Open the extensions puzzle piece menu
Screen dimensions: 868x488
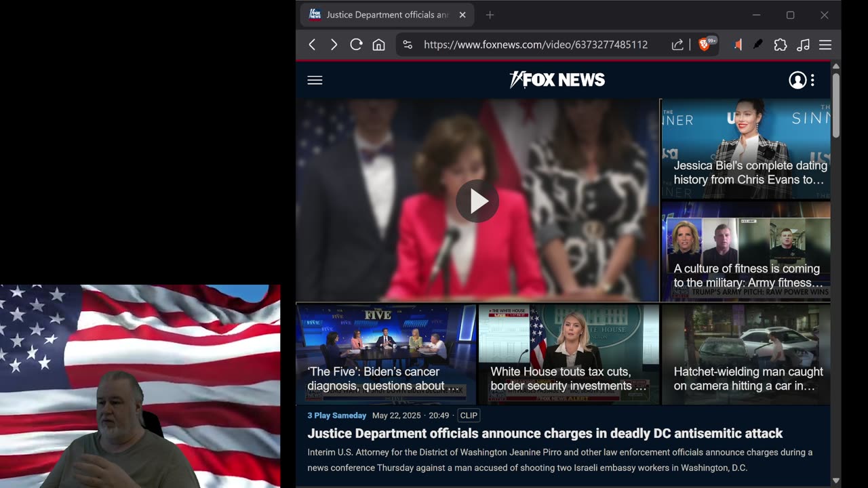coord(781,45)
